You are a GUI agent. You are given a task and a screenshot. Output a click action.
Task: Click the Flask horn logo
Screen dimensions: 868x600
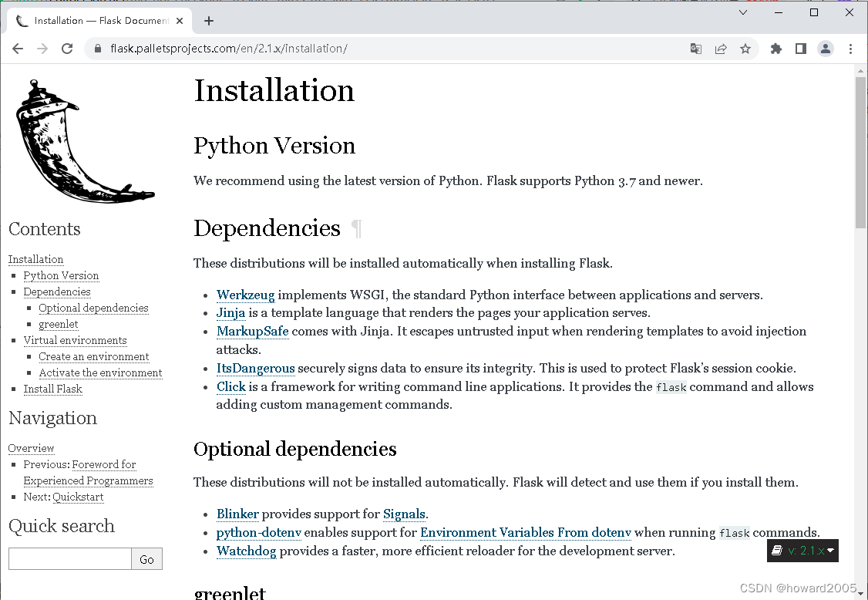coord(85,141)
